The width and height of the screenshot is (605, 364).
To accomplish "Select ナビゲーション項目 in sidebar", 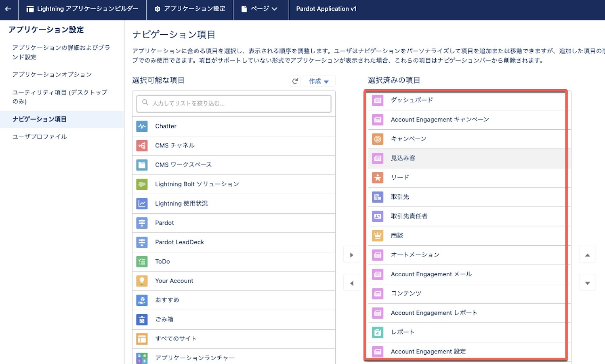I will (62, 119).
